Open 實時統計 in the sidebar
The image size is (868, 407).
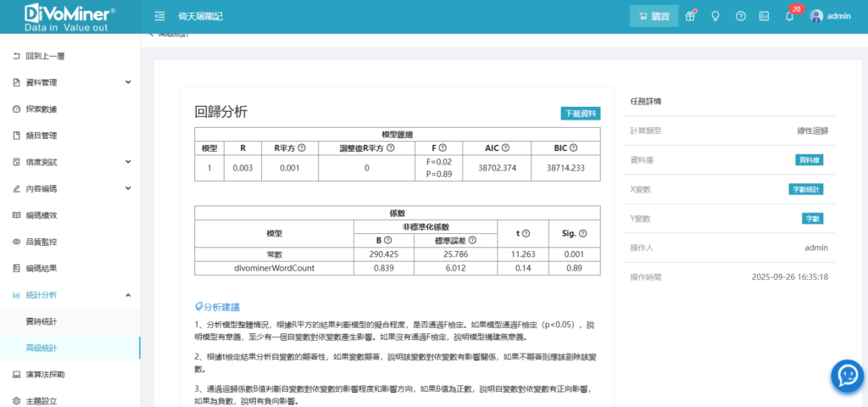tap(42, 321)
